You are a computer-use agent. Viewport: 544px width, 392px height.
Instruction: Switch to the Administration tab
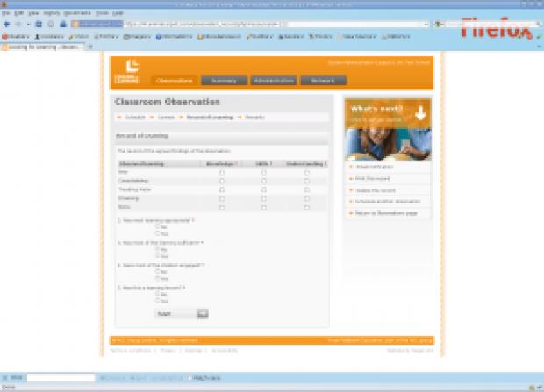click(x=274, y=81)
